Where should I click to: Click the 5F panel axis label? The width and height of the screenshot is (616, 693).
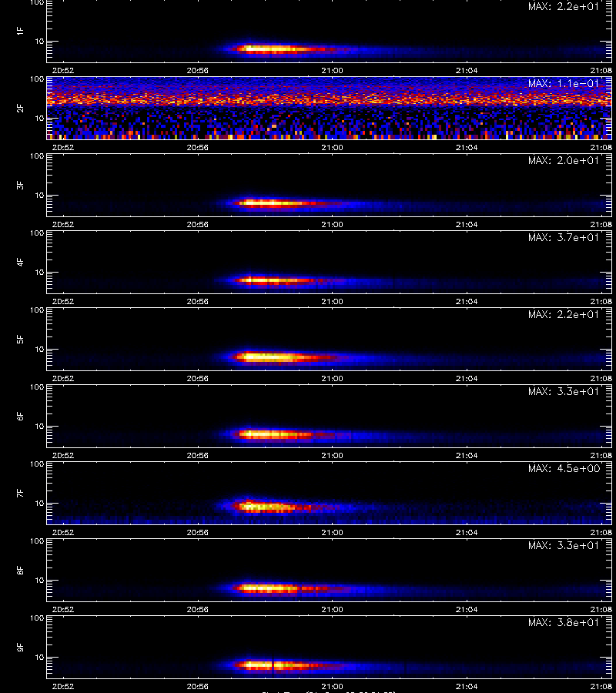20,339
